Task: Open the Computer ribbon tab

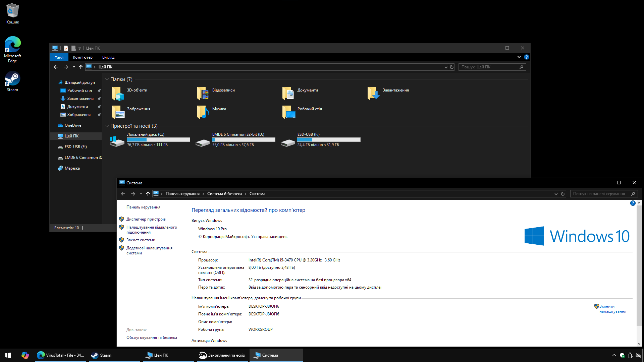Action: (x=83, y=57)
